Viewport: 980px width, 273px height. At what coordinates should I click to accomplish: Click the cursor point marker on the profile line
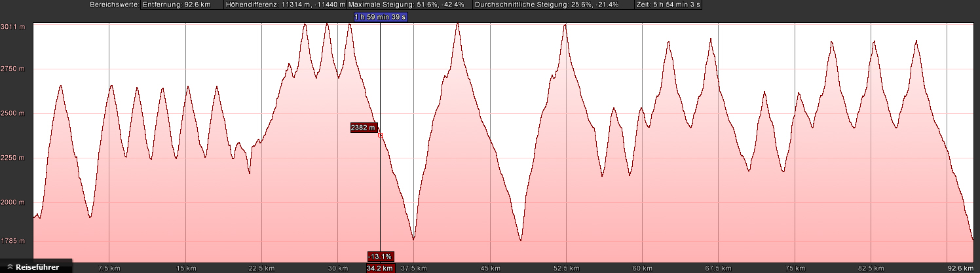click(381, 134)
